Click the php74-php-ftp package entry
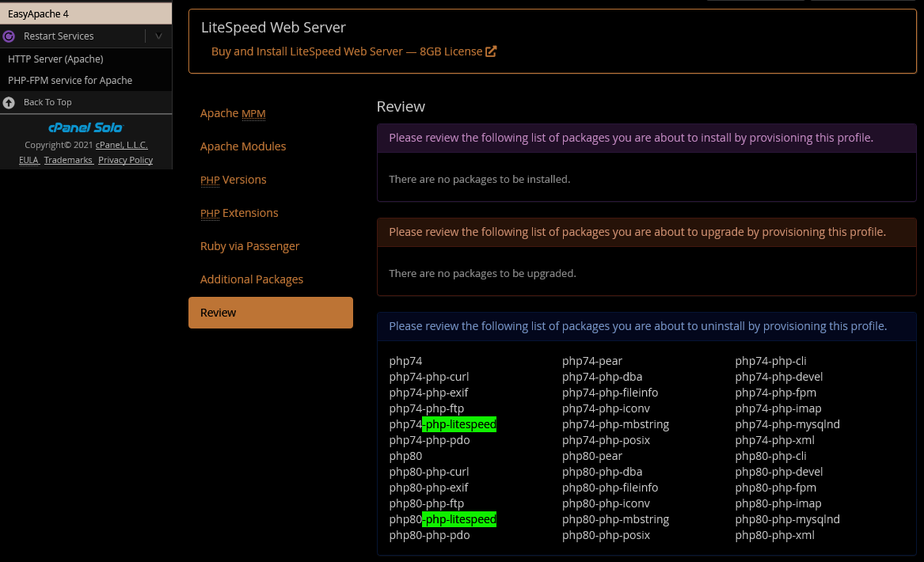The image size is (924, 562). 426,408
